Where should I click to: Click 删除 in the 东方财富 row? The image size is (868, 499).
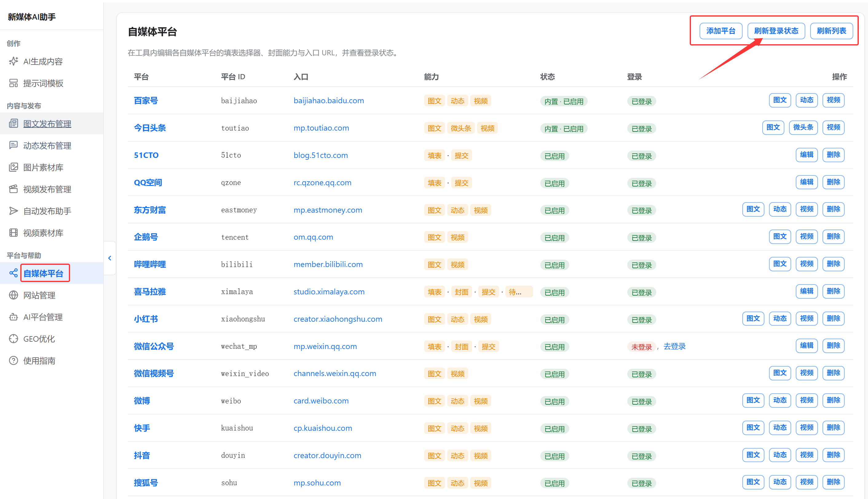[833, 209]
